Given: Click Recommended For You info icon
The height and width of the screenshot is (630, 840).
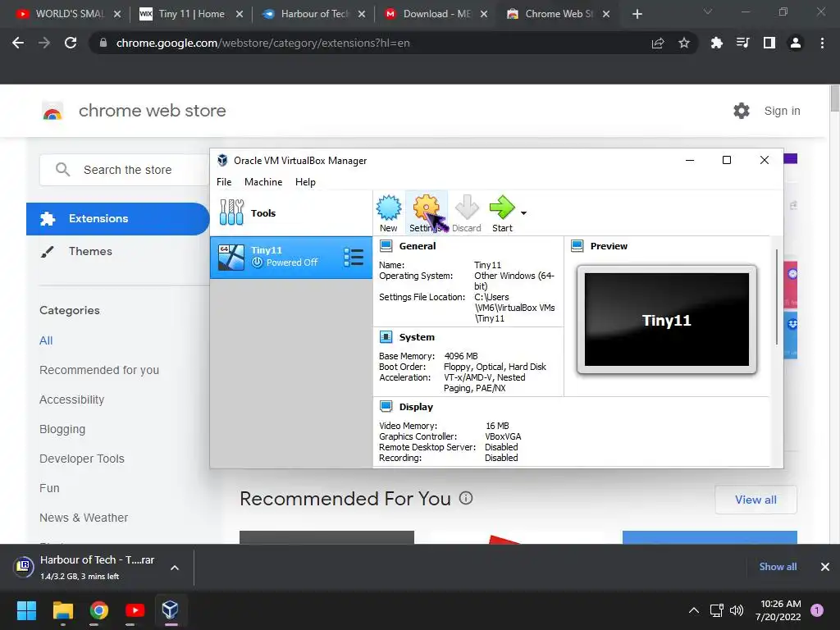Looking at the screenshot, I should tap(466, 498).
